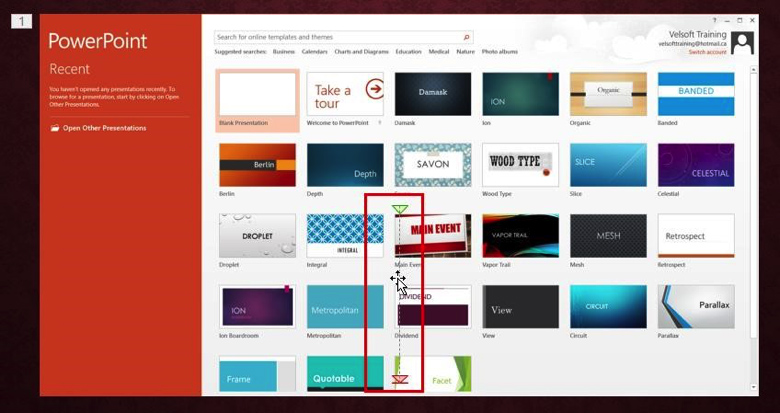Open the Welcome to PowerPoint tour thumbnail
Viewport: 780px width, 413px height.
345,95
